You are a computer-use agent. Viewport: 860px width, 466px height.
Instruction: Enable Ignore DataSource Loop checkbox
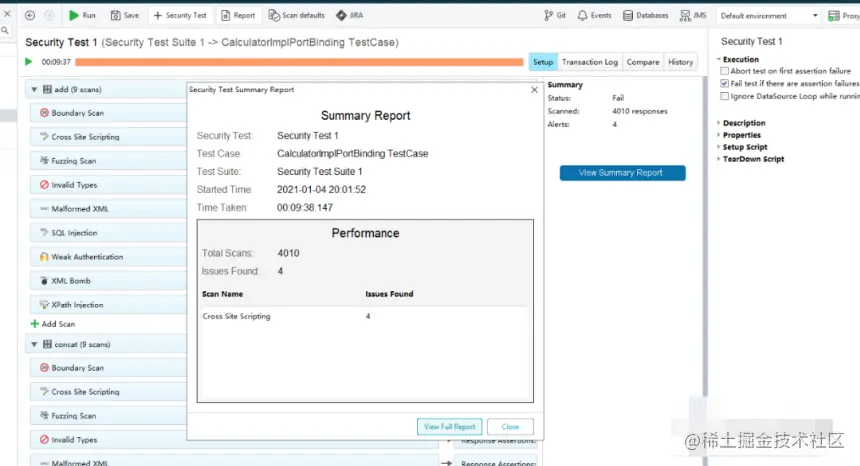pos(725,96)
